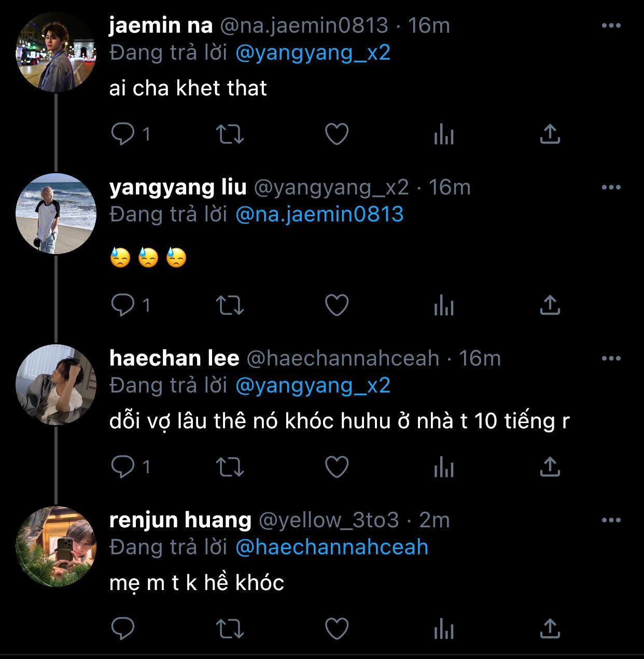The image size is (644, 659).
Task: Open more options on jaemin na's tweet
Action: click(x=611, y=25)
